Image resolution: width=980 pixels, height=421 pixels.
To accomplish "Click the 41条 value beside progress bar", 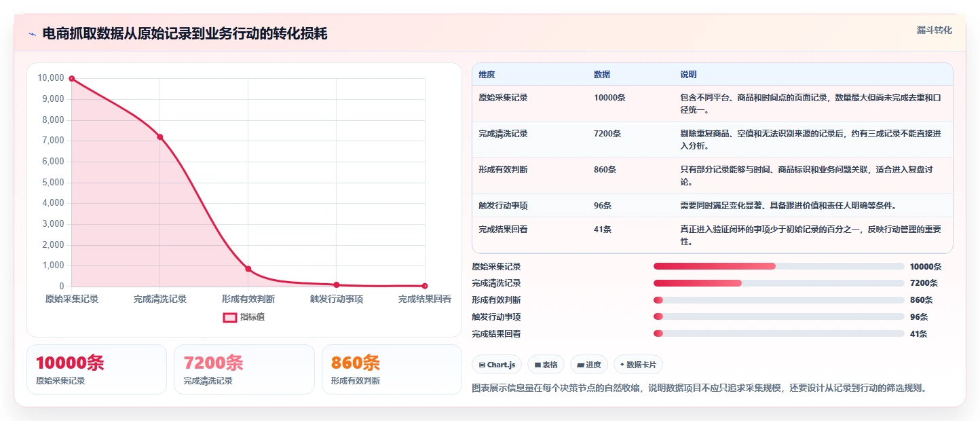I will 918,334.
